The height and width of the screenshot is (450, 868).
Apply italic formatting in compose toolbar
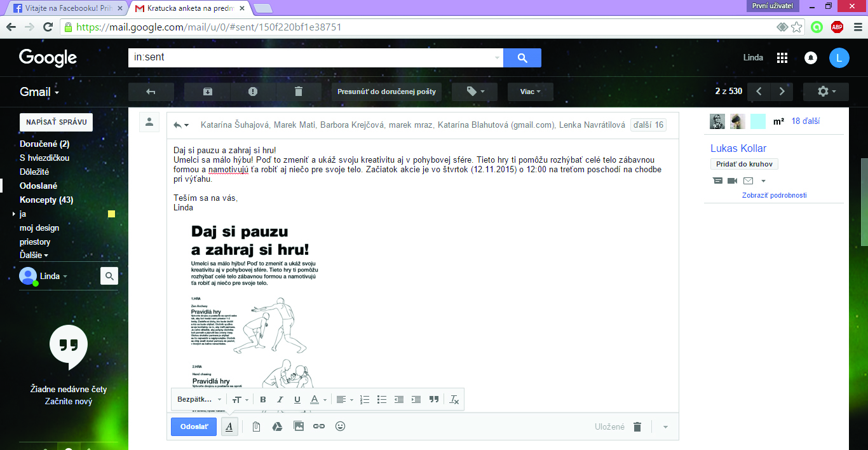click(x=280, y=400)
